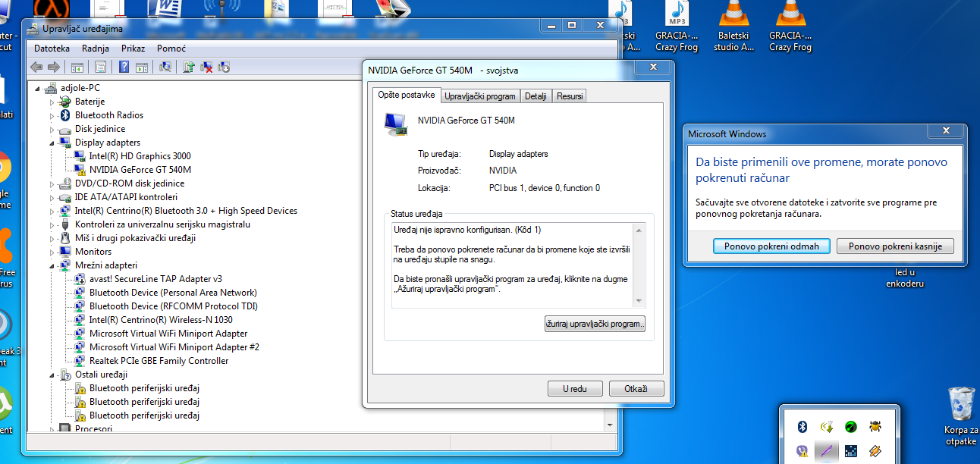This screenshot has height=464, width=980.
Task: Select the GRACIA Crazy Frog MP3 desktop file
Action: click(x=677, y=27)
